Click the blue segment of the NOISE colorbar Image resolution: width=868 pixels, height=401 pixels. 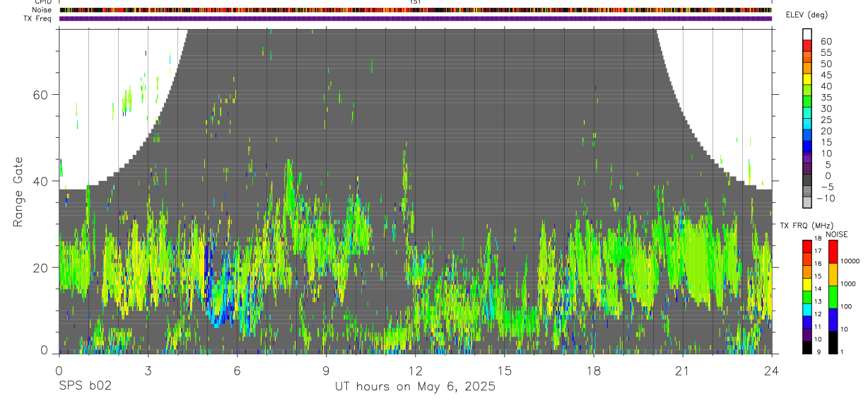[833, 318]
